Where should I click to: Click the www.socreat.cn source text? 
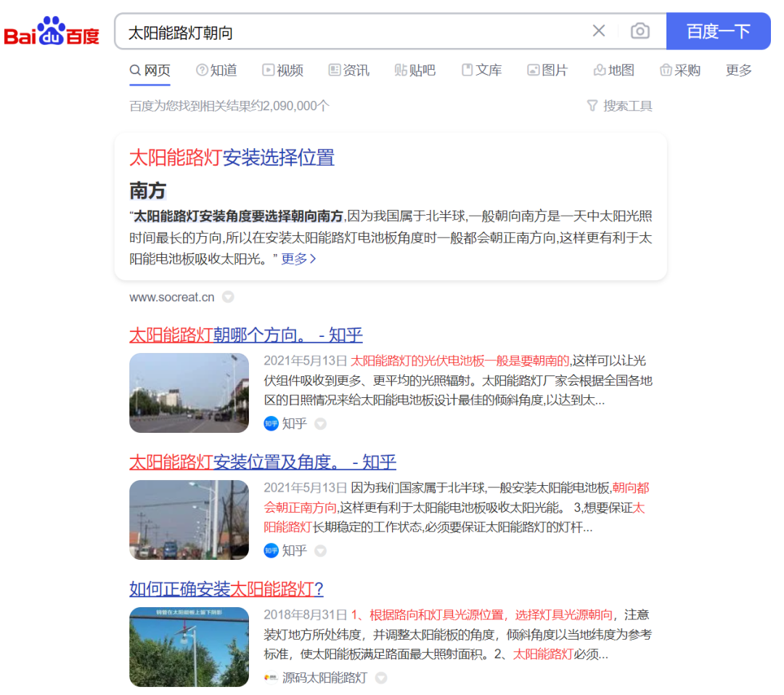click(x=172, y=297)
